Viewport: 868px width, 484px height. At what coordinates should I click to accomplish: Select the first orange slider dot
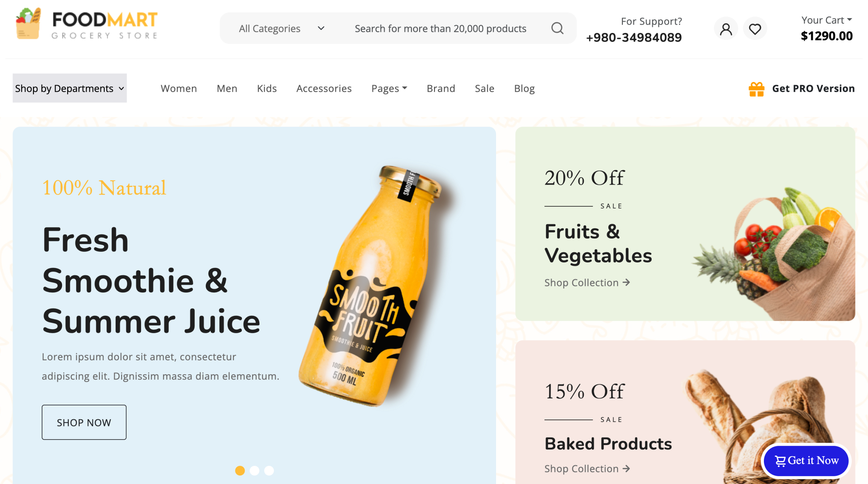point(240,470)
